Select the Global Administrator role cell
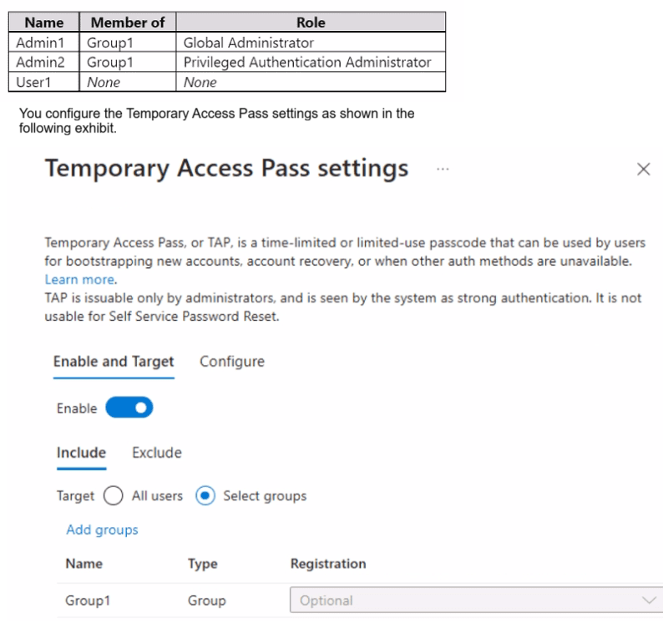Image resolution: width=663 pixels, height=644 pixels. click(249, 43)
